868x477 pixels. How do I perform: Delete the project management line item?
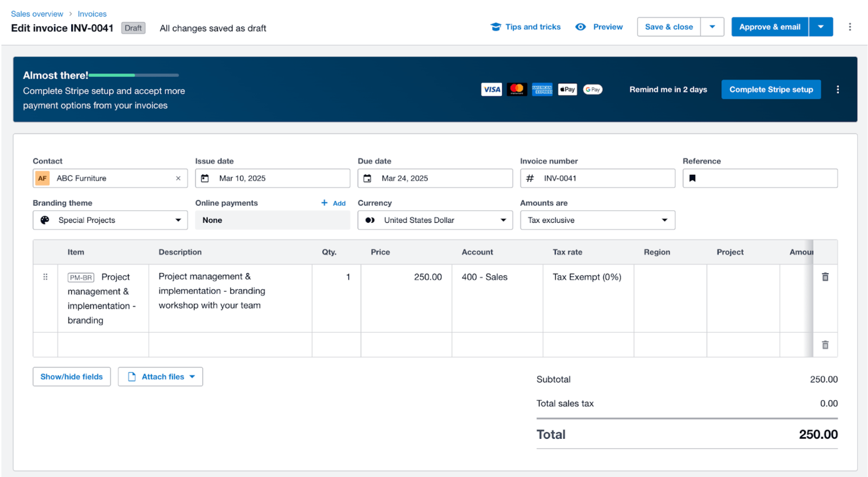825,276
